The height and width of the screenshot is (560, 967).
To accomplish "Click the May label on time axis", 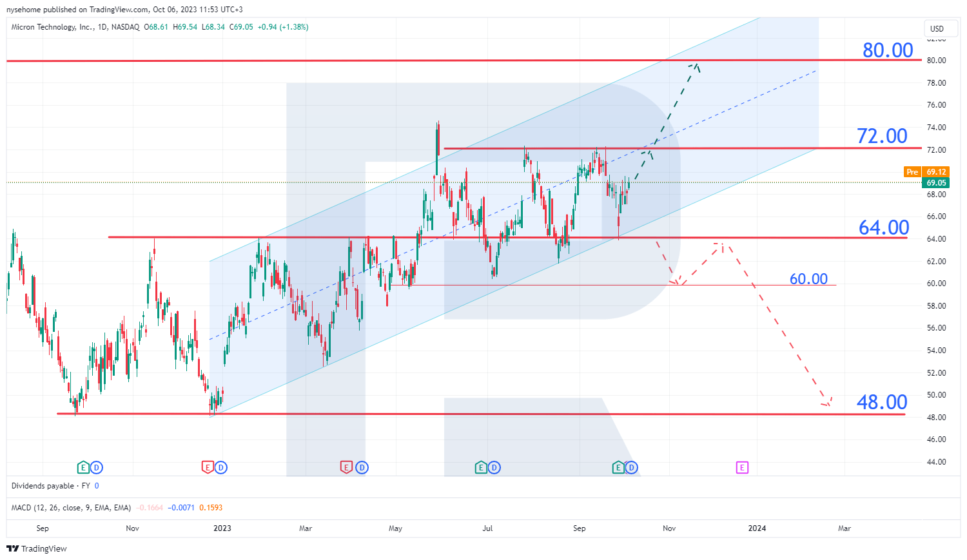I will pyautogui.click(x=395, y=528).
